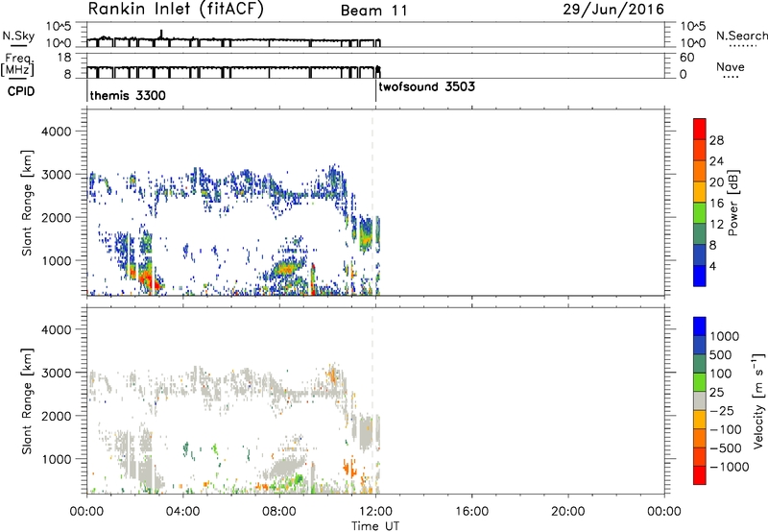The height and width of the screenshot is (532, 768).
Task: Click the 'Beam 11' label
Action: pos(374,11)
